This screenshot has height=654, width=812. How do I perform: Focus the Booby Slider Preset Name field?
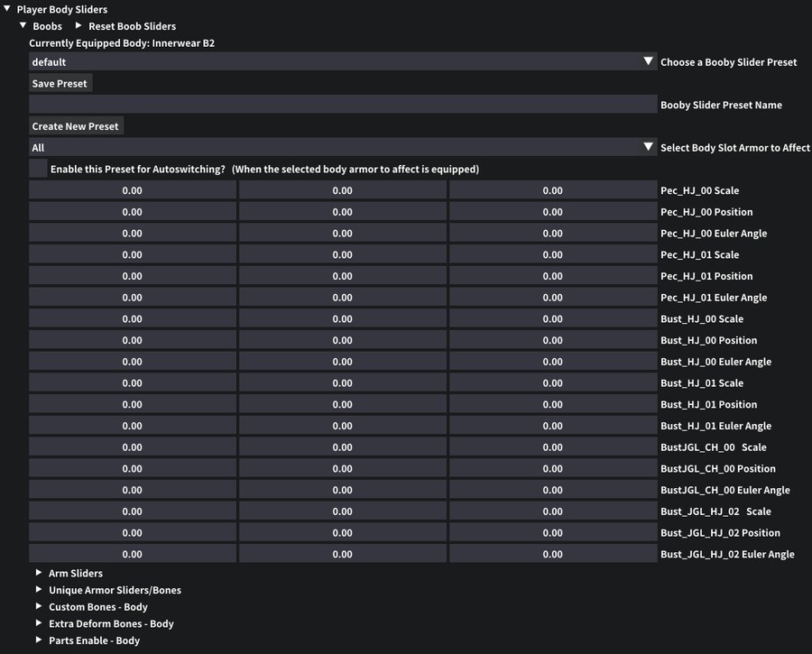pos(342,105)
